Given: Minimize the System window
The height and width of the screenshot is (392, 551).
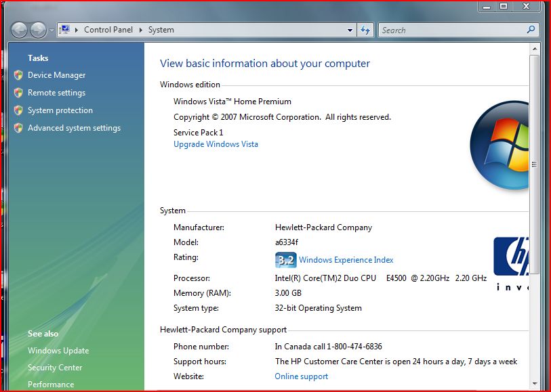Looking at the screenshot, I should pyautogui.click(x=487, y=7).
